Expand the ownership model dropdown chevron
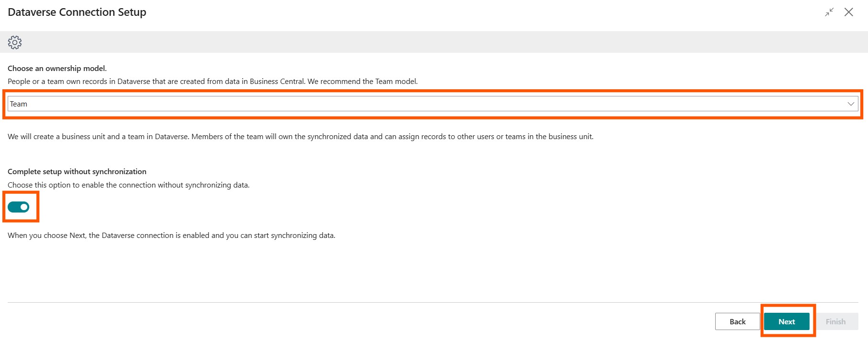 [851, 104]
